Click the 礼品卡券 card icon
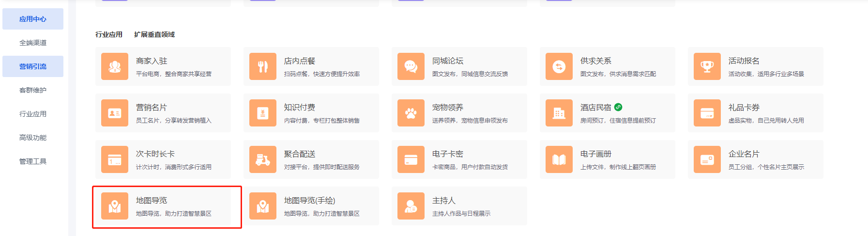This screenshot has height=236, width=868. click(x=707, y=113)
